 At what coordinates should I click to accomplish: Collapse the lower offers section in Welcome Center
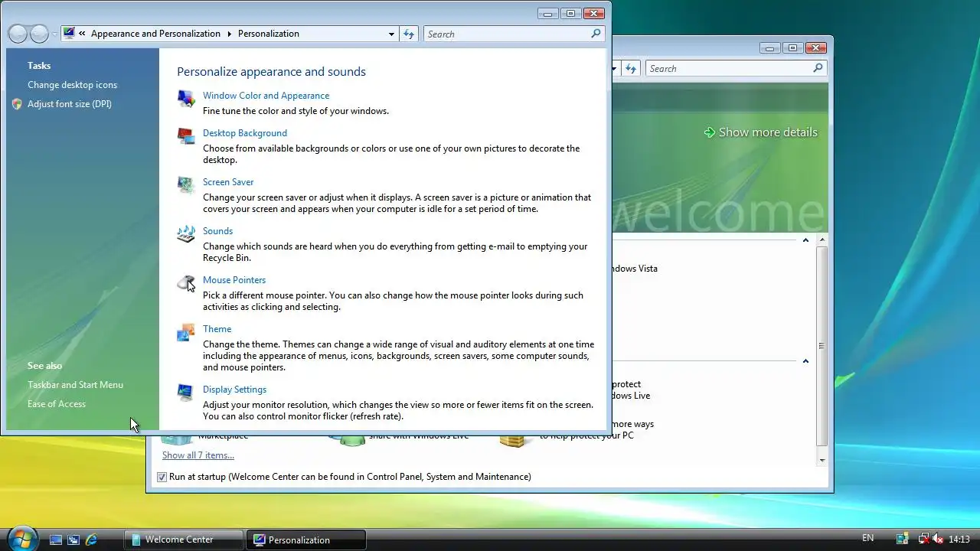coord(805,361)
